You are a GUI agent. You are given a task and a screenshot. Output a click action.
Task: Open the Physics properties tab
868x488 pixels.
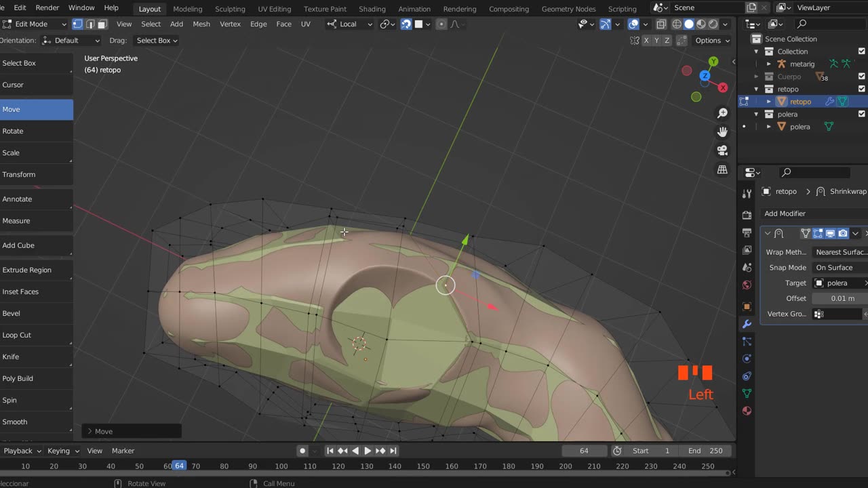(747, 359)
